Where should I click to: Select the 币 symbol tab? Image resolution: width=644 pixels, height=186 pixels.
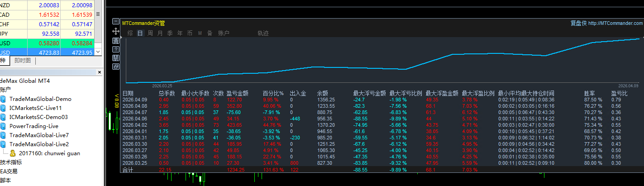[190, 33]
